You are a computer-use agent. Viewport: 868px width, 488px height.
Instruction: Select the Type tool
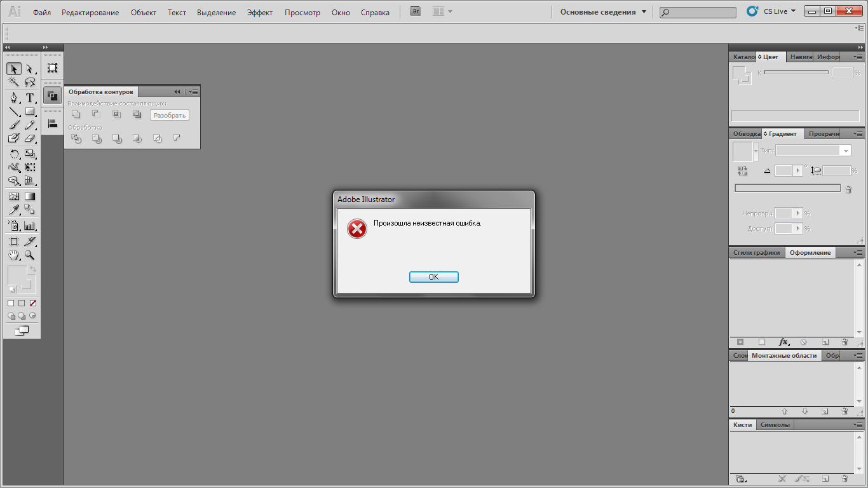click(x=30, y=98)
